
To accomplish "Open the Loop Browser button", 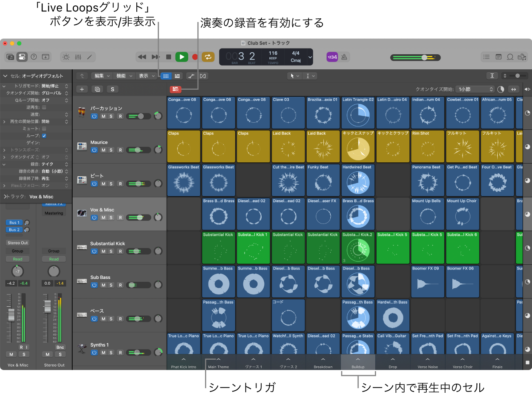I will coord(510,57).
